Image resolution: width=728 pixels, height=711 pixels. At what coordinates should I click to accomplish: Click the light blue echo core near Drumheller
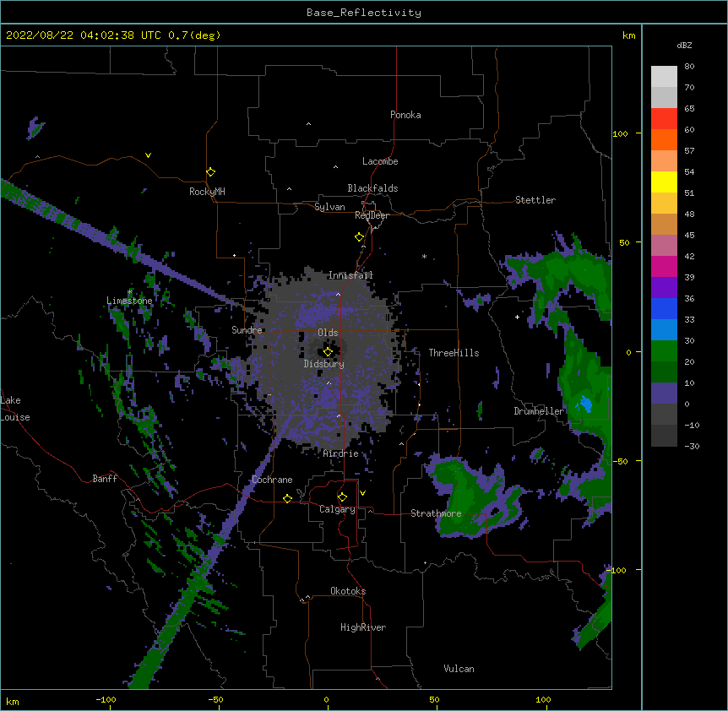584,404
